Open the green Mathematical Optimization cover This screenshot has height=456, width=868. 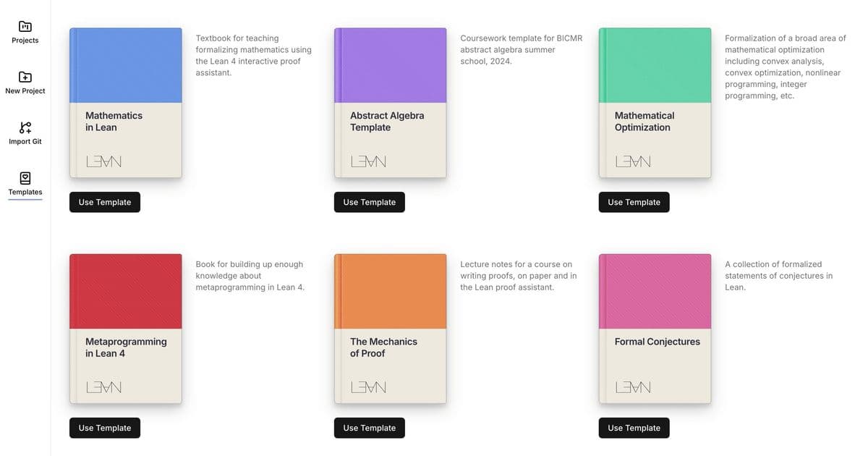click(655, 65)
